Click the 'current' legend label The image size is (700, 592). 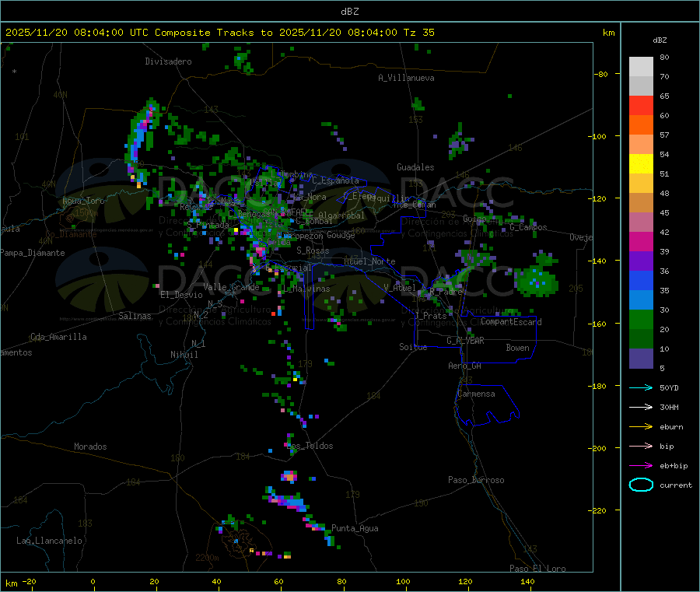coord(676,485)
